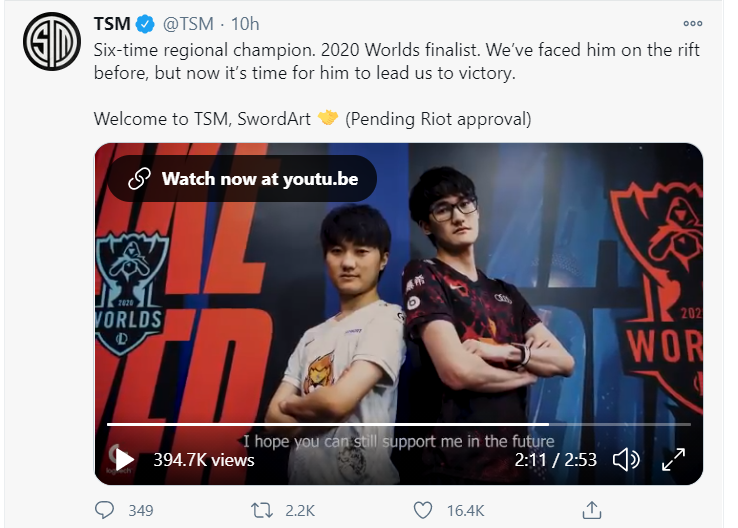738x528 pixels.
Task: Click the blue verified badge
Action: coord(145,24)
